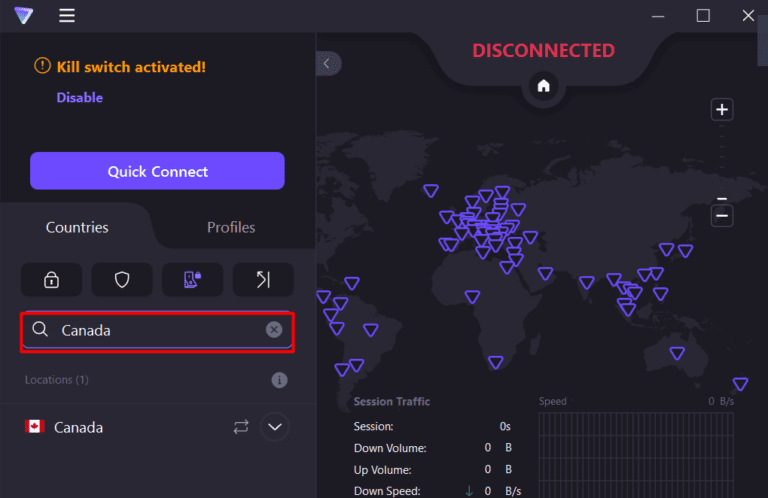Zoom in on the map

(x=722, y=110)
